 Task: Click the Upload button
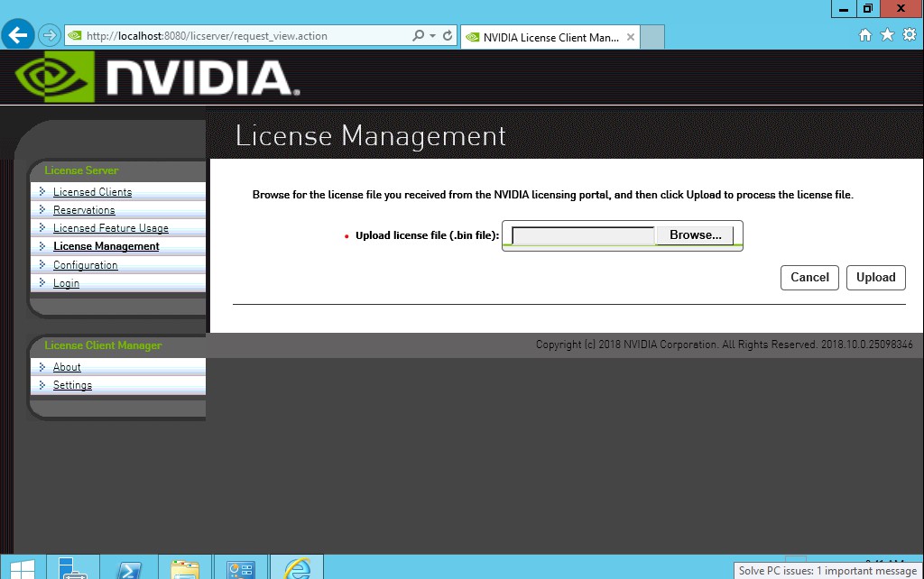[875, 278]
